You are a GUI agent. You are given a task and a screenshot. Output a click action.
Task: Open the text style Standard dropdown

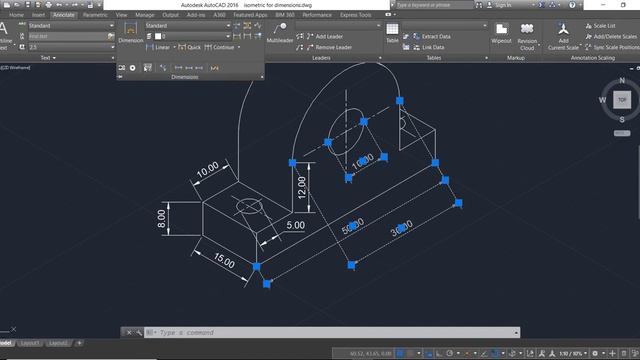71,25
